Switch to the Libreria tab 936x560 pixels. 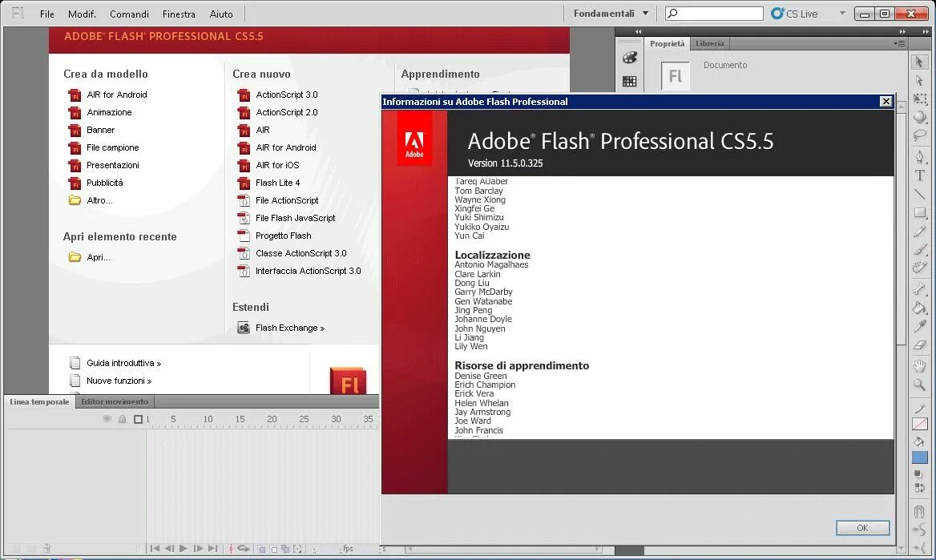click(x=709, y=43)
